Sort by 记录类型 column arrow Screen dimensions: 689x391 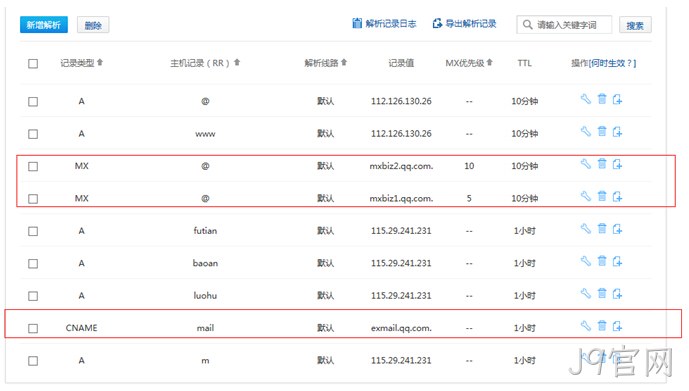click(100, 62)
